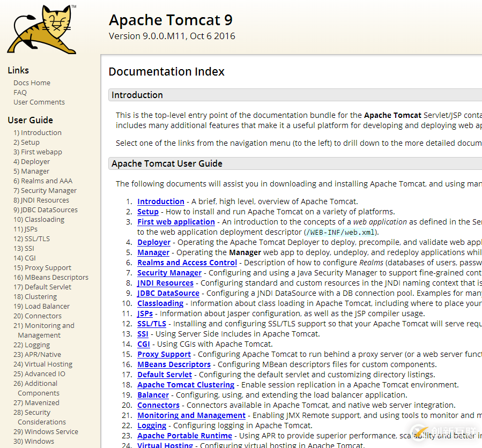Open '29) Windows Service' in sidebar
482x448 pixels.
tap(46, 431)
